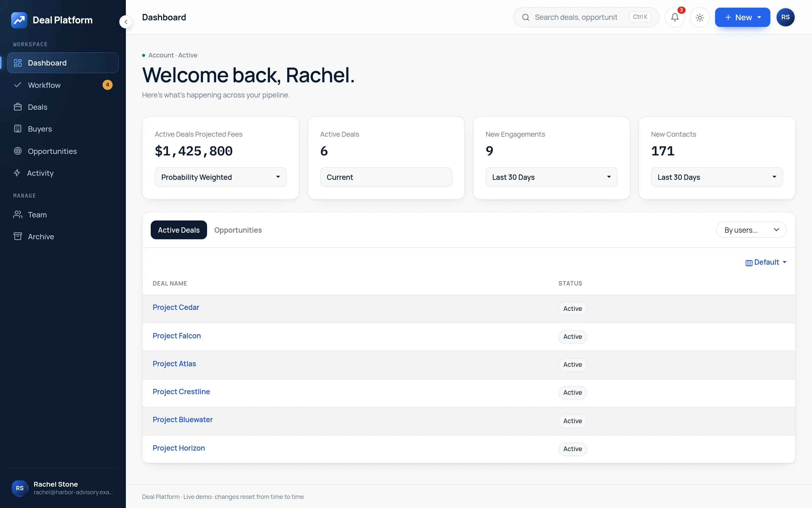Open Team from the sidebar
The image size is (812, 508).
click(x=63, y=215)
